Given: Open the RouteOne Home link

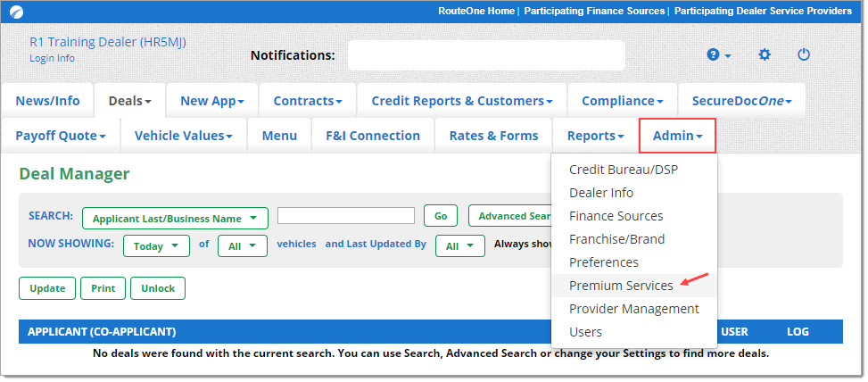Looking at the screenshot, I should click(x=476, y=11).
